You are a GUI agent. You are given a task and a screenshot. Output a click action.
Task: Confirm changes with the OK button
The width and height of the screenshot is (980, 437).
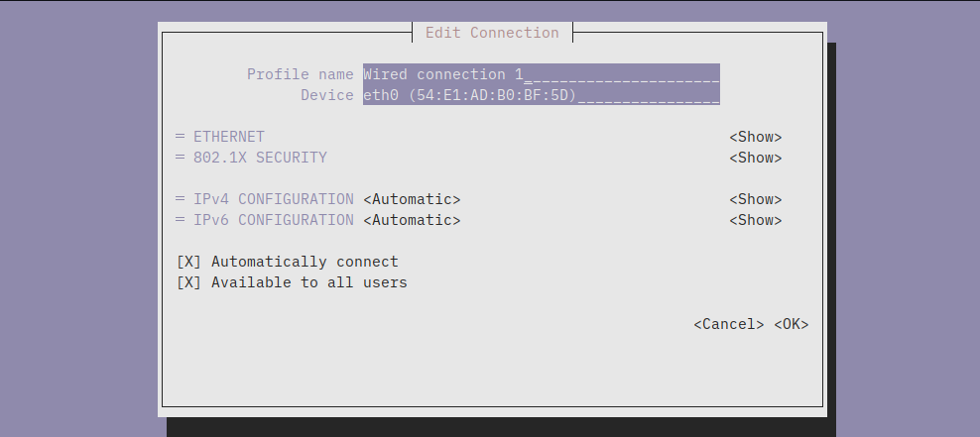[x=792, y=324]
